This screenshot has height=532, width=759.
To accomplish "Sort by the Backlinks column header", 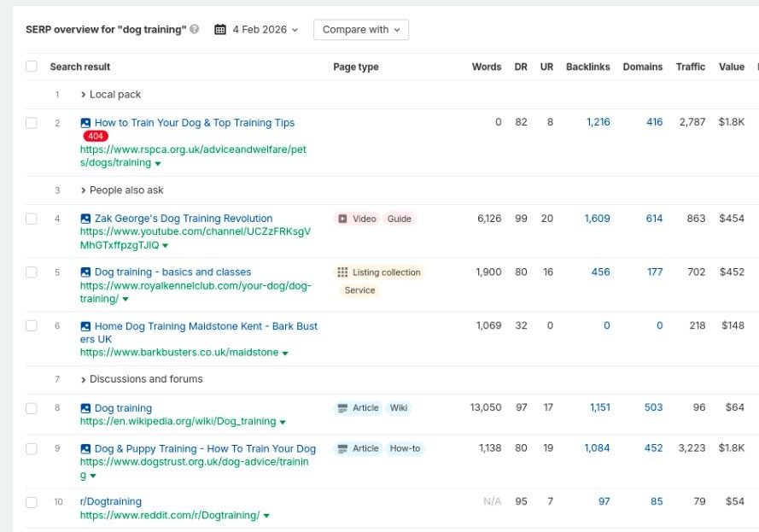I will [x=587, y=67].
